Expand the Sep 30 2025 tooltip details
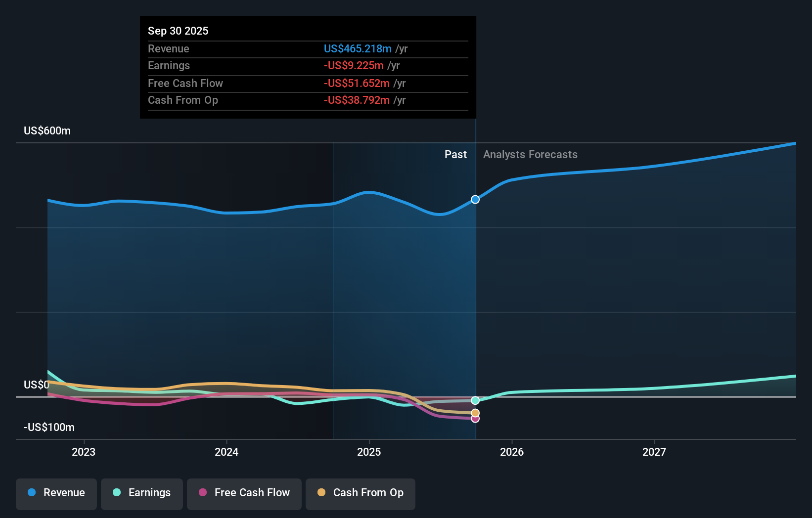This screenshot has height=518, width=812. pos(308,67)
